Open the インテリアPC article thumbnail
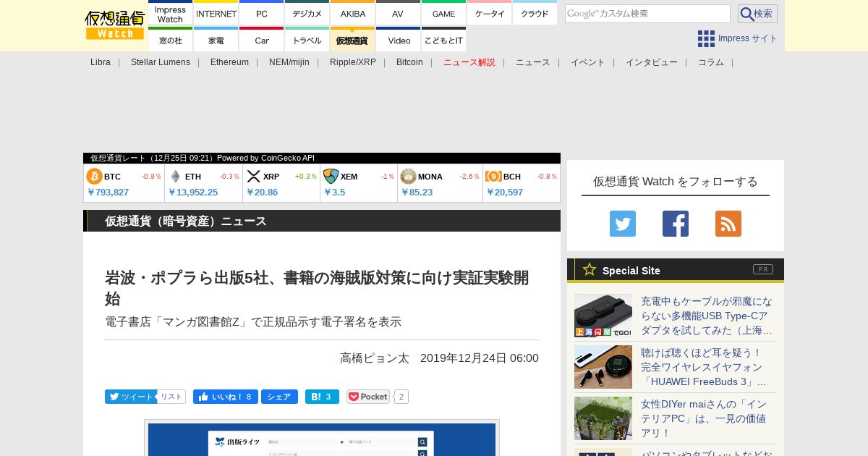 tap(603, 418)
